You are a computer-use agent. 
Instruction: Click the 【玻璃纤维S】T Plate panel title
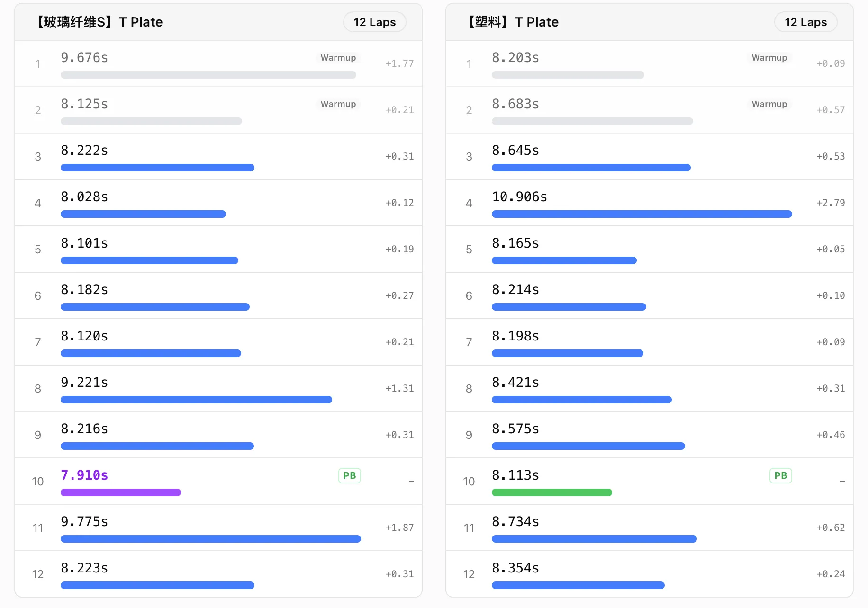click(x=99, y=22)
